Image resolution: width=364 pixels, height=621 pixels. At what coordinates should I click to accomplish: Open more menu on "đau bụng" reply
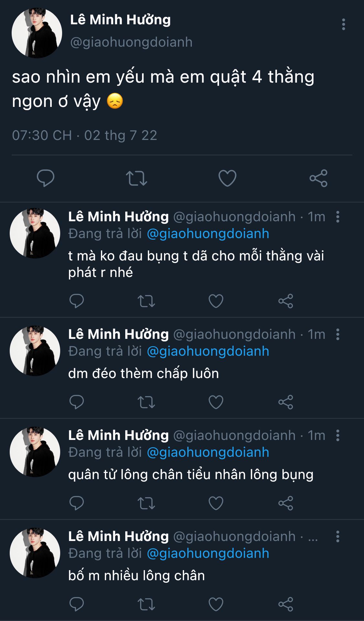click(x=337, y=217)
